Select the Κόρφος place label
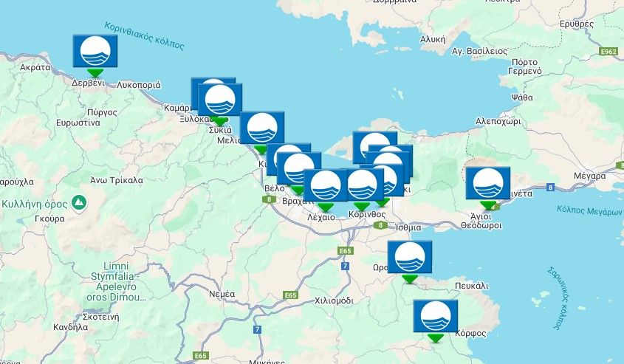The height and width of the screenshot is (364, 624). (x=471, y=334)
